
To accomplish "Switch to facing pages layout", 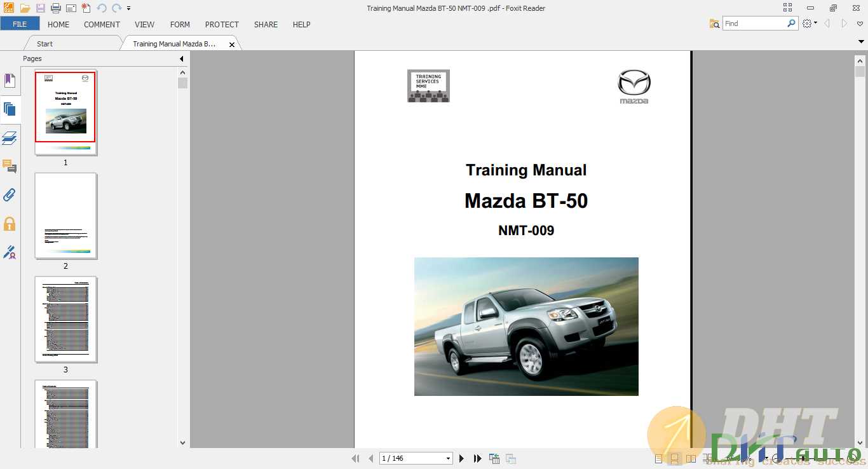I will coord(691,458).
